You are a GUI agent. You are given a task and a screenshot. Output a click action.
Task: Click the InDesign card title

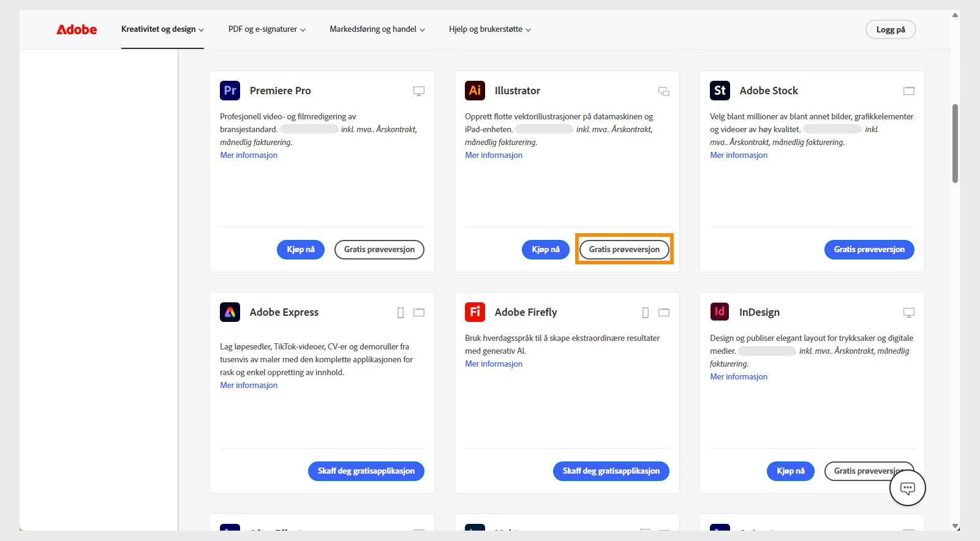(x=759, y=312)
